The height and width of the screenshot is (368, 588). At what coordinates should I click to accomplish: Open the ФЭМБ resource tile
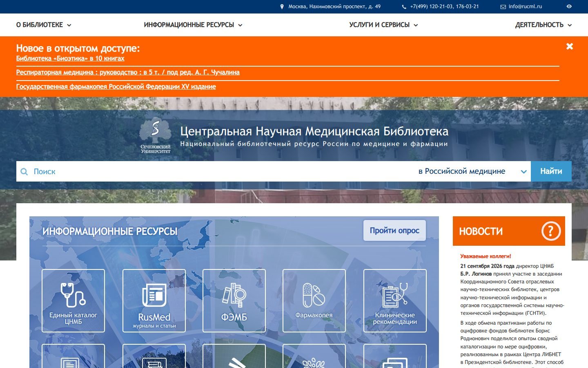coord(234,301)
